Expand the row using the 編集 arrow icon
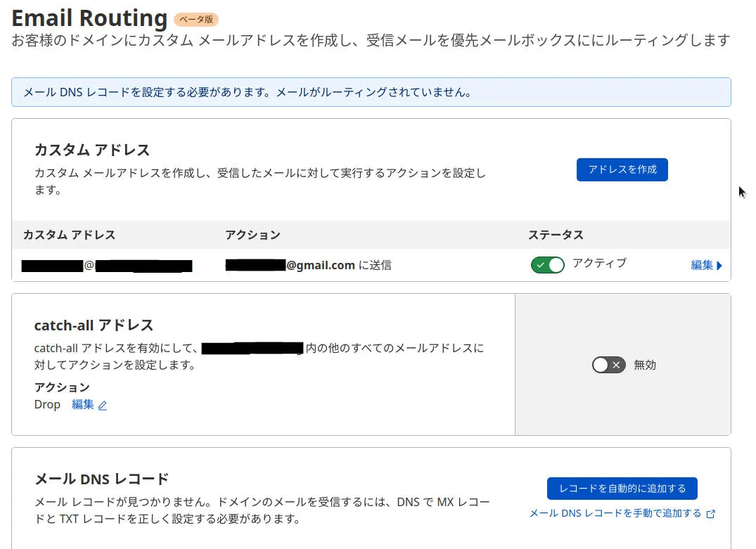Image resolution: width=756 pixels, height=549 pixels. (719, 266)
